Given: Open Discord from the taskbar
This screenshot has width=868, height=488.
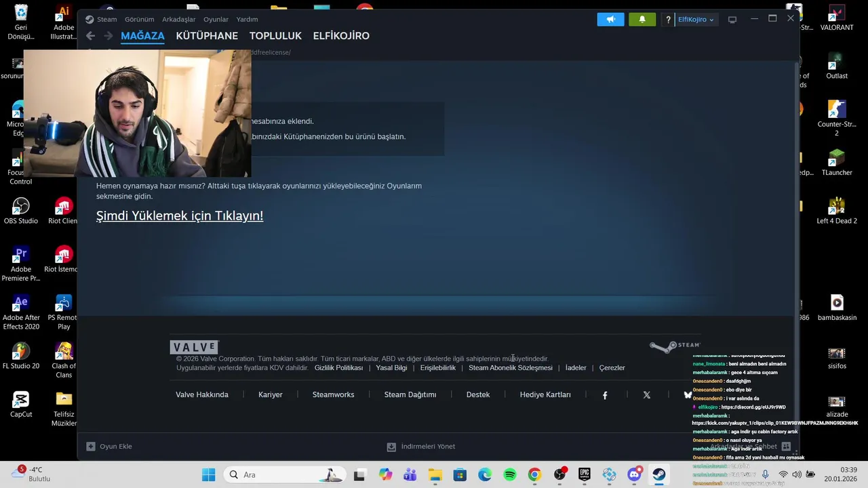Looking at the screenshot, I should (635, 474).
